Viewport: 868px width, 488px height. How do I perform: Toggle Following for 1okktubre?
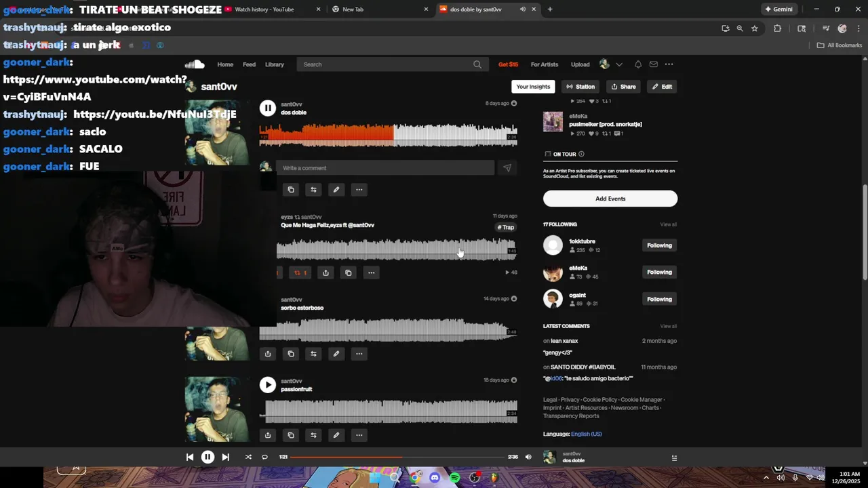coord(659,245)
